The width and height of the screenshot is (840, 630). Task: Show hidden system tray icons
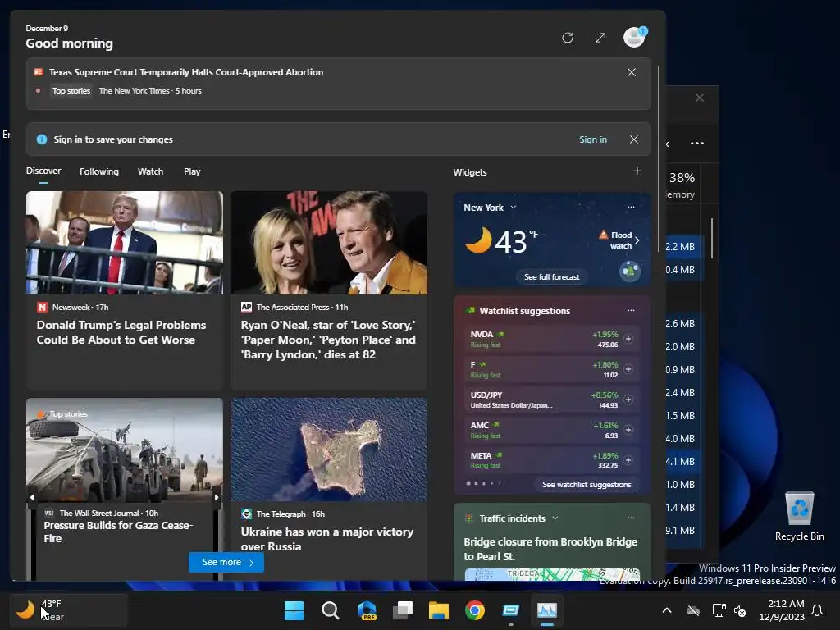pyautogui.click(x=667, y=610)
